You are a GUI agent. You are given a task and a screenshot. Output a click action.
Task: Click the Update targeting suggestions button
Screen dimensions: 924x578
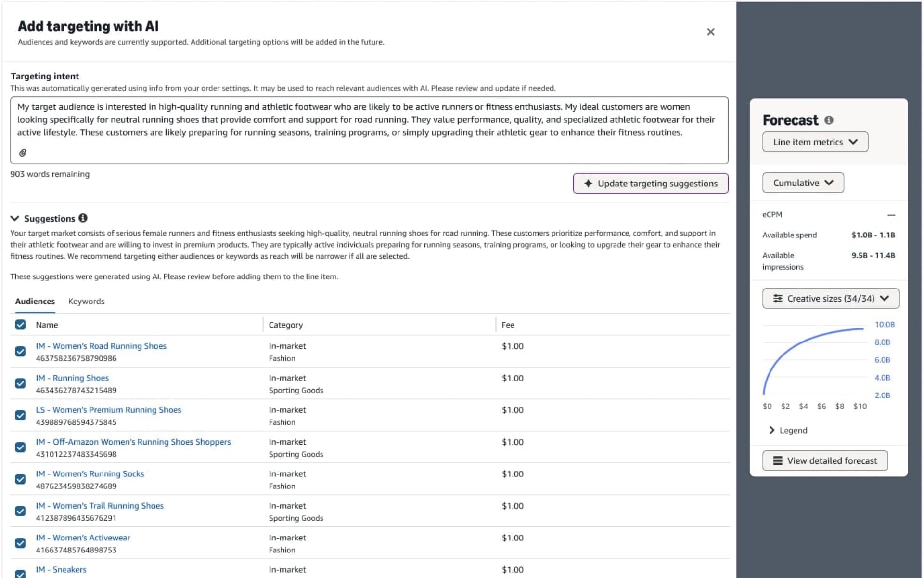click(x=651, y=183)
